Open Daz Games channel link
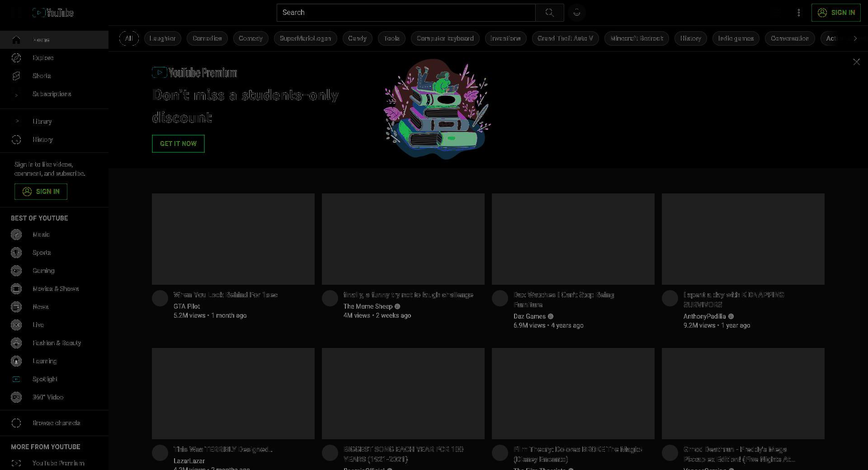This screenshot has width=868, height=470. [529, 316]
